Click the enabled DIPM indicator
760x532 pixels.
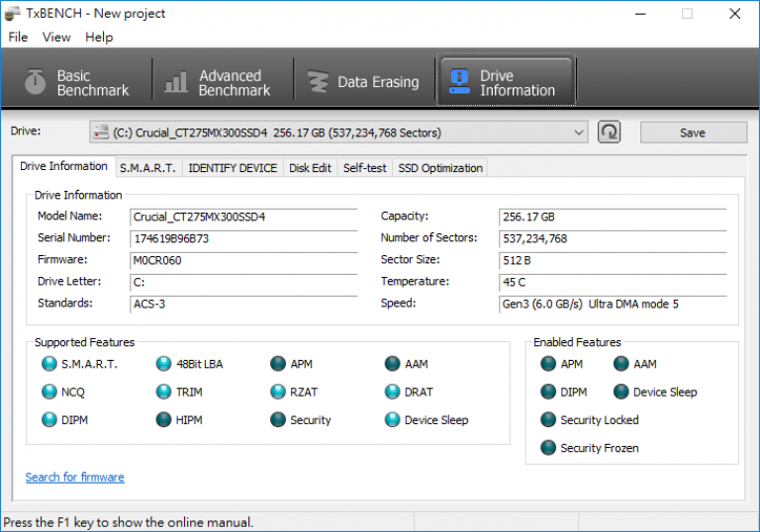[x=548, y=392]
